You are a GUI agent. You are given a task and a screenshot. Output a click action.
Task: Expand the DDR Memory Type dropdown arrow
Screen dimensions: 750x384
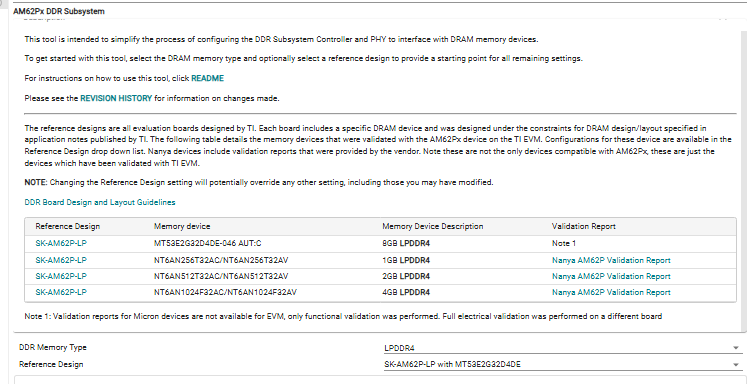coord(736,348)
